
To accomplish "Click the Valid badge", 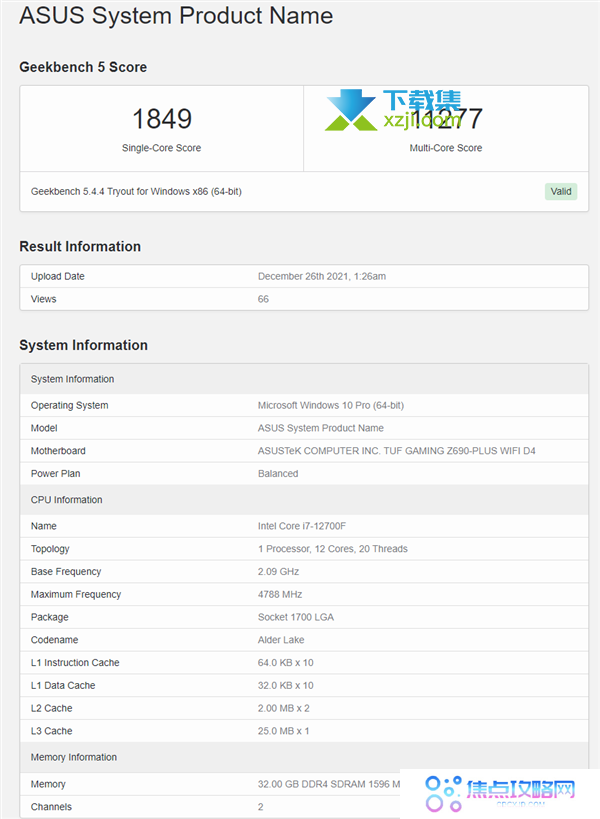I will 560,192.
